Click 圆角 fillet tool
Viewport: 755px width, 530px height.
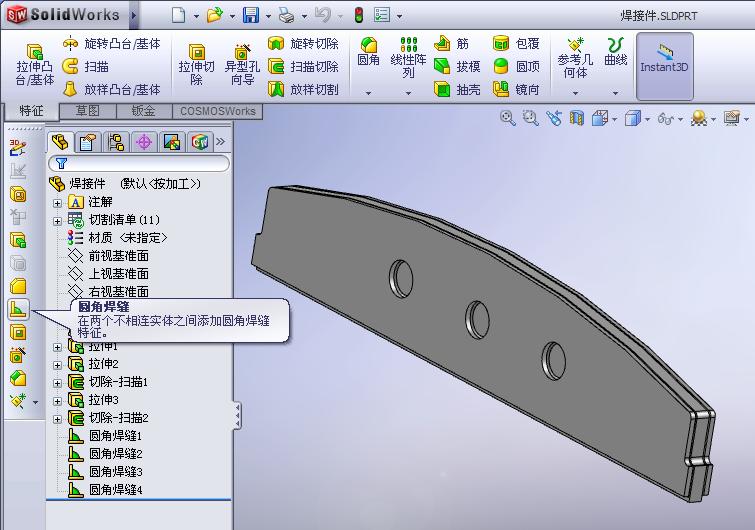[x=368, y=52]
